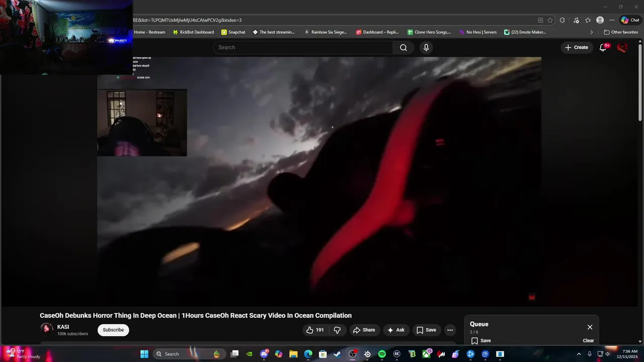Click the Ask button under video
The image size is (644, 362).
[396, 330]
